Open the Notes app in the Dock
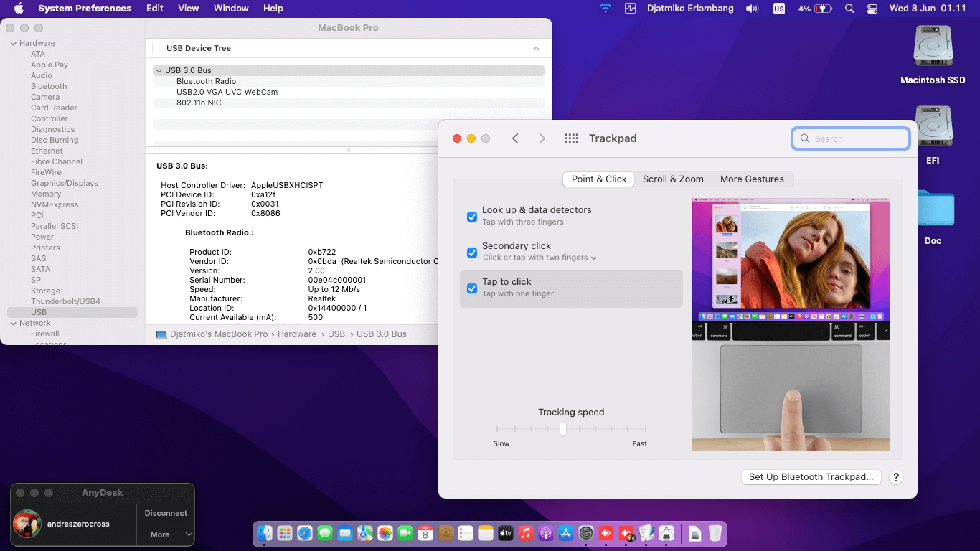 (x=486, y=533)
